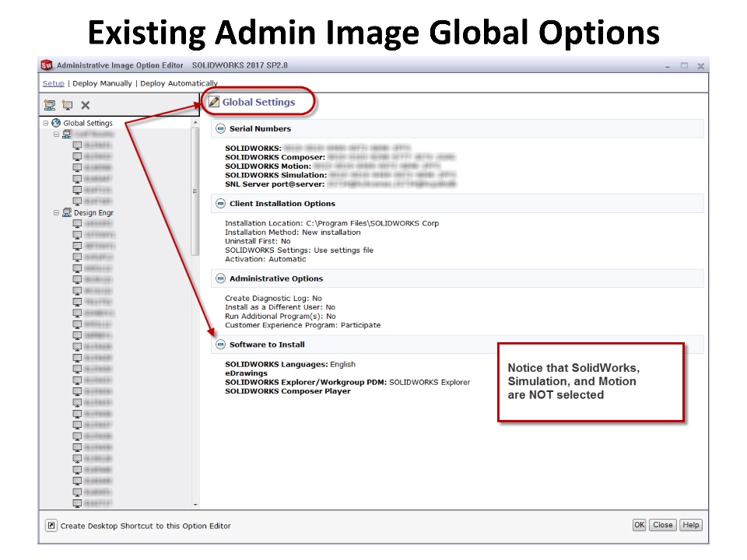Click SOLIDWORKS Settings: Use settings file line
747x560 pixels.
[x=299, y=250]
